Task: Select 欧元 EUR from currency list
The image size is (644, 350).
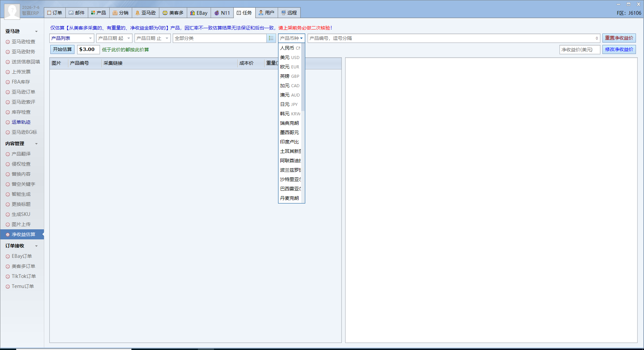Action: click(290, 67)
